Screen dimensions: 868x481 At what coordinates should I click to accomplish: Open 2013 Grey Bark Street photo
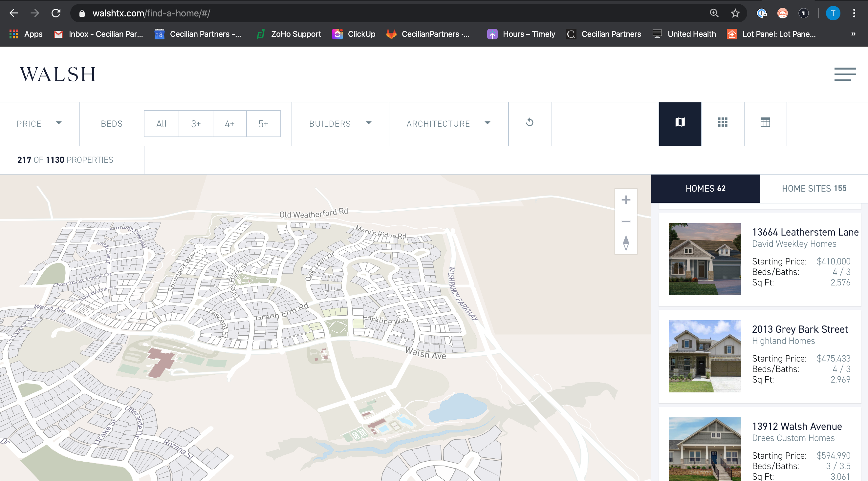point(705,356)
